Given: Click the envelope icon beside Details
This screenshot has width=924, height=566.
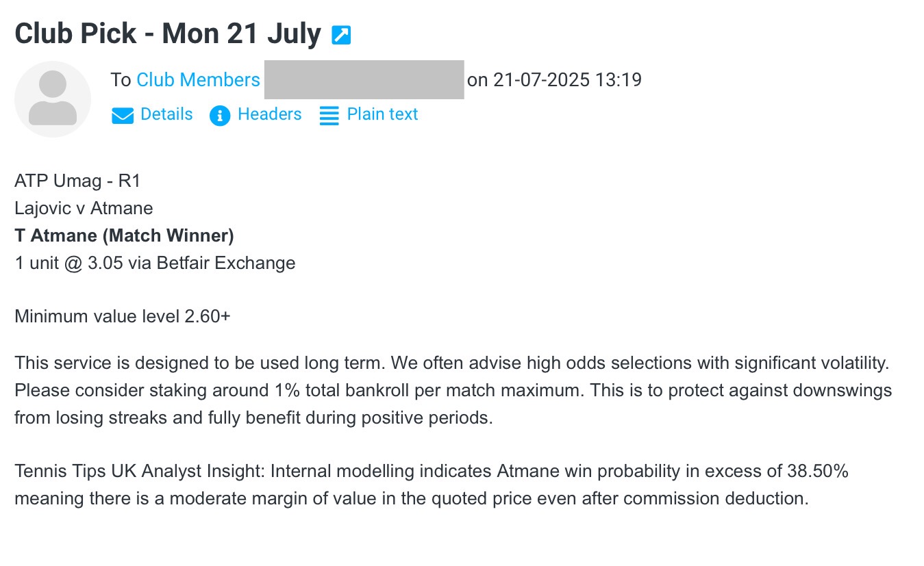Looking at the screenshot, I should (x=123, y=116).
